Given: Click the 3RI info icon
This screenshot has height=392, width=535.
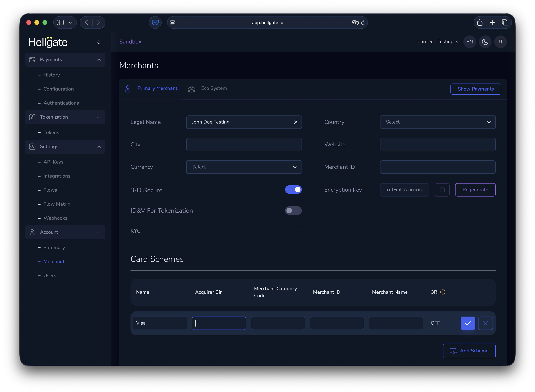Looking at the screenshot, I should click(x=443, y=292).
